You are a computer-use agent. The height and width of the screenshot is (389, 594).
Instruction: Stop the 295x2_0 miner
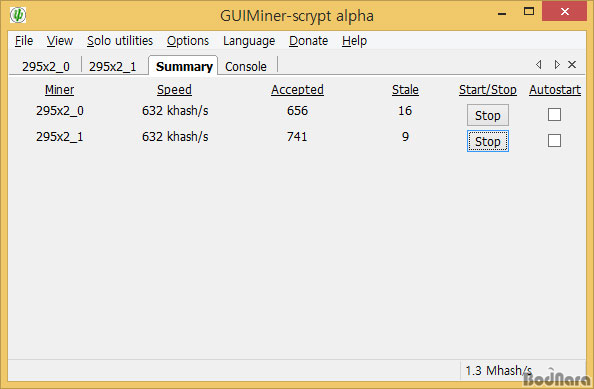(488, 115)
